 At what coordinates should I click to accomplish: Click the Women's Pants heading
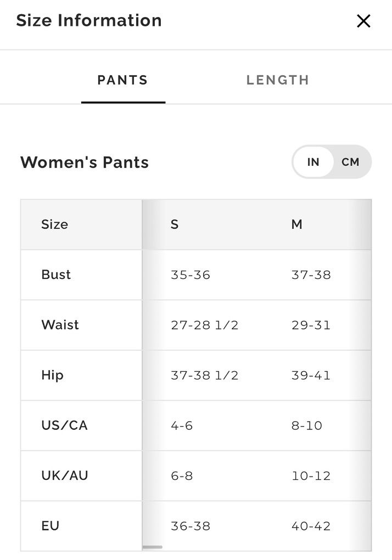[85, 163]
